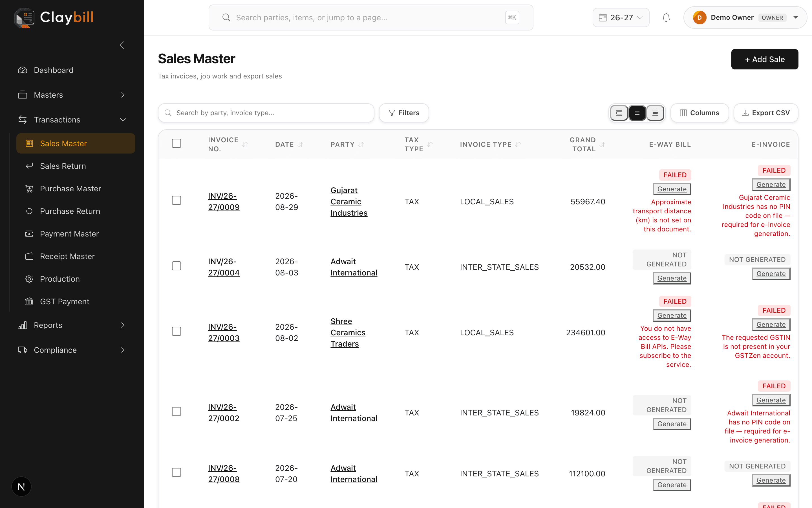Sort by the Party column arrows

click(x=361, y=144)
